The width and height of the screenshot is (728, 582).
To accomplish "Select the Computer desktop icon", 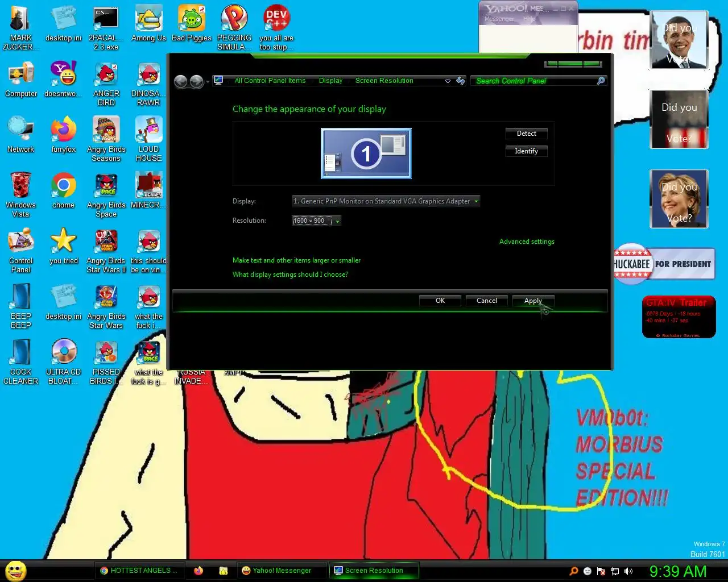I will 21,80.
